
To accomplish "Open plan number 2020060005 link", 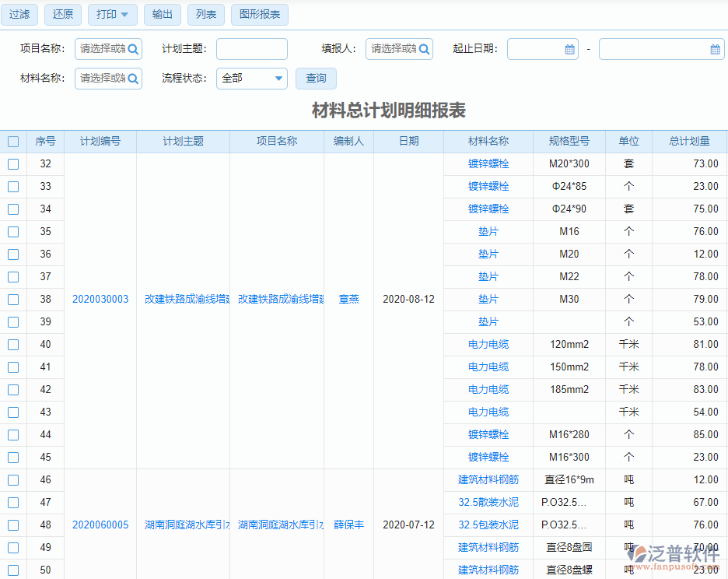I will 100,525.
